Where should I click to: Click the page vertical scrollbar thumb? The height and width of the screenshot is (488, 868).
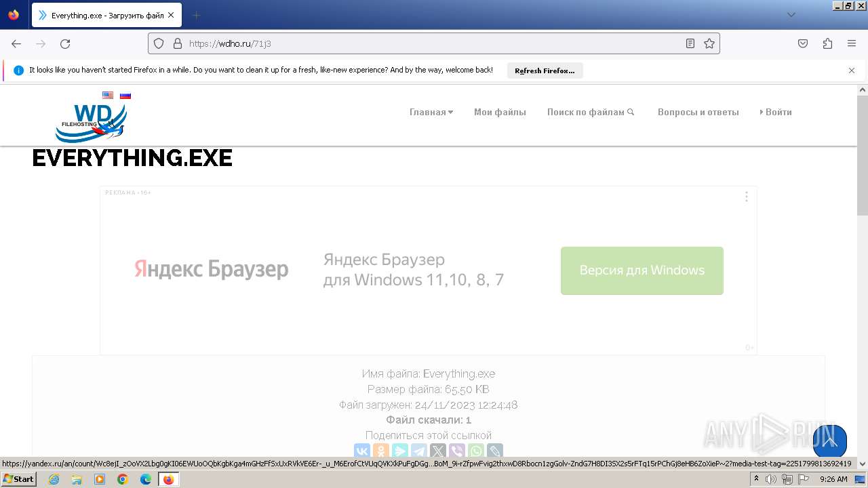[863, 155]
